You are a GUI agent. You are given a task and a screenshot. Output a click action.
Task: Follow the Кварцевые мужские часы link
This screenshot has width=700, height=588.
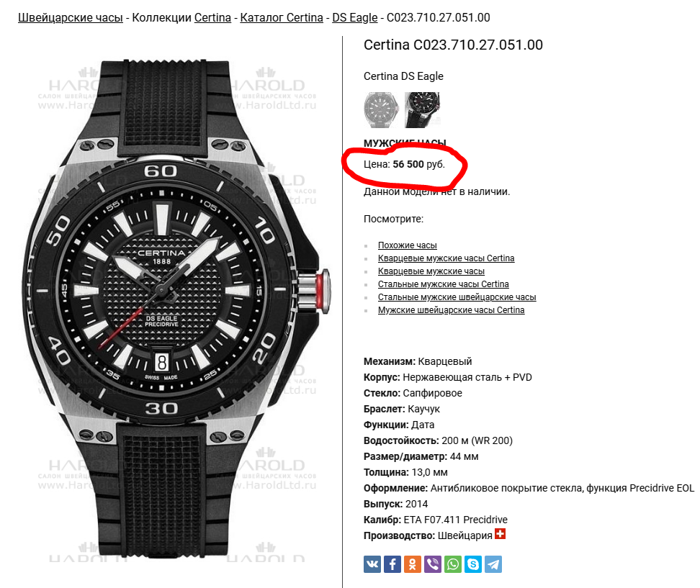click(x=431, y=271)
